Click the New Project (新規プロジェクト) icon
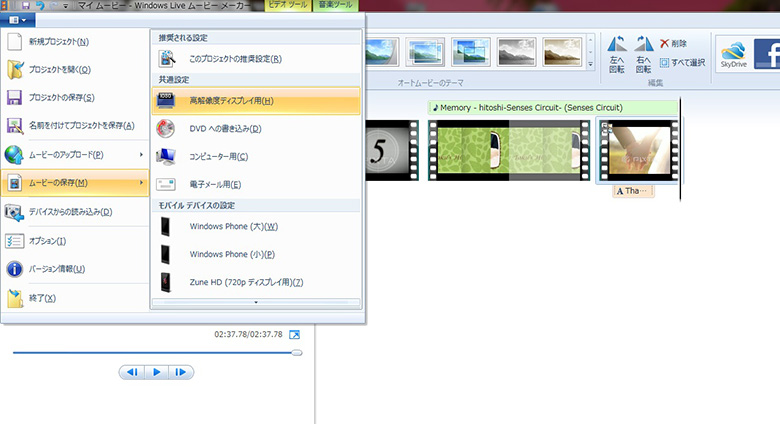This screenshot has height=424, width=780. [x=15, y=42]
